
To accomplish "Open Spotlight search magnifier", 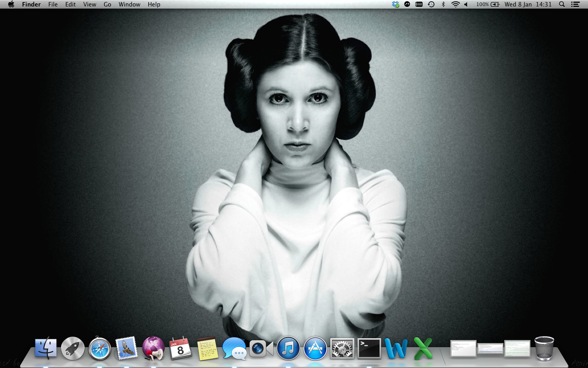I will (x=562, y=4).
